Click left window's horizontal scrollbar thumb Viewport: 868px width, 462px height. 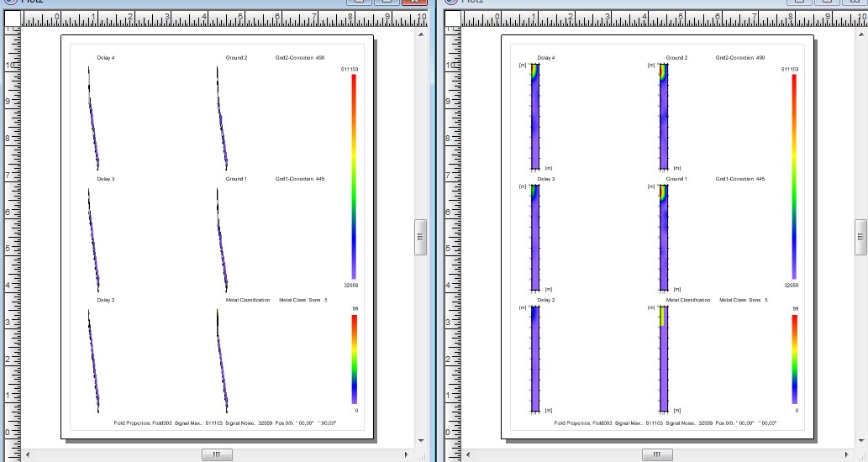pyautogui.click(x=216, y=454)
